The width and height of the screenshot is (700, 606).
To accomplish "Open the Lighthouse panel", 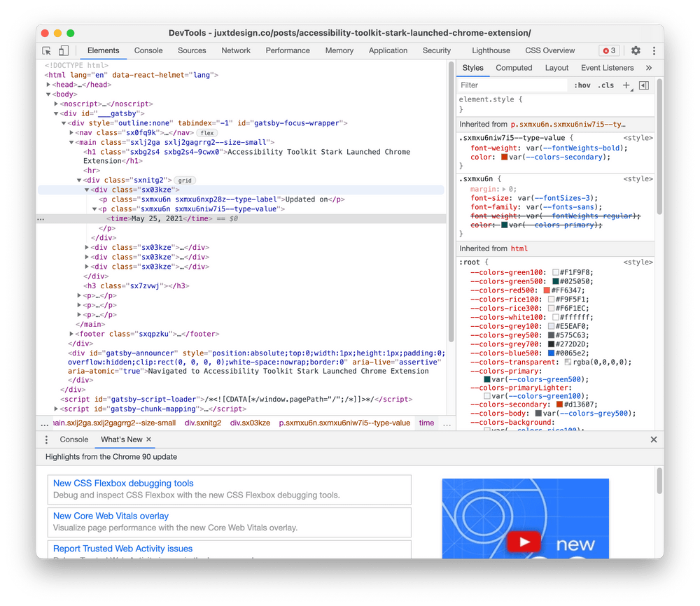I will 491,50.
